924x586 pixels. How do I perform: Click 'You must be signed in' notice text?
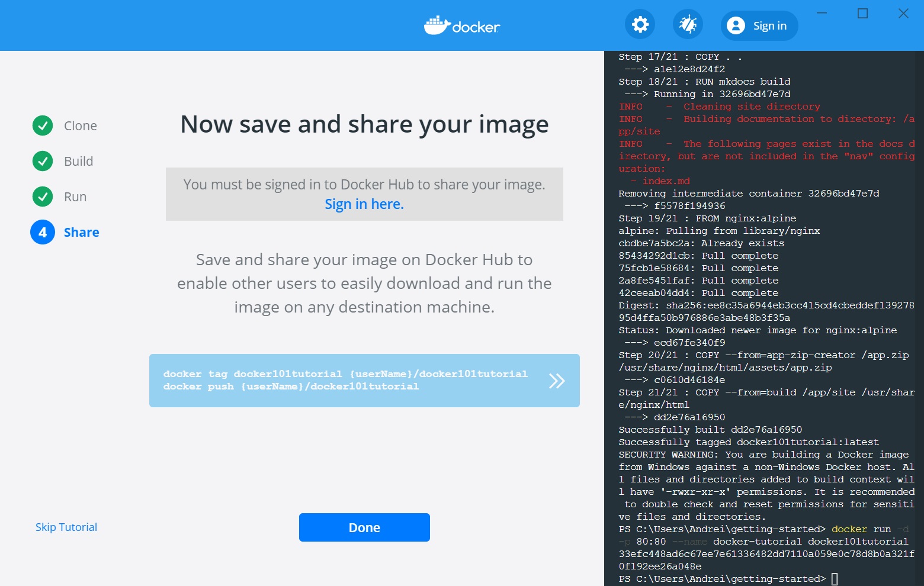[x=364, y=185]
